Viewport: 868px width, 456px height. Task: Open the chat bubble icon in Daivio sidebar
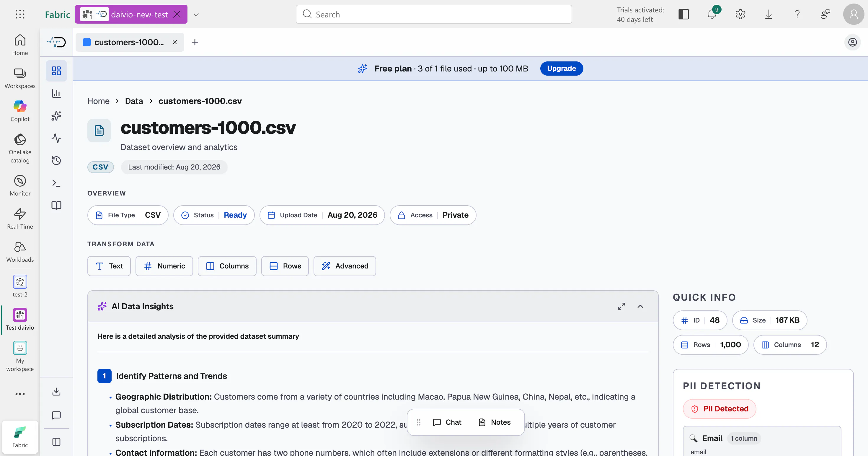coord(56,415)
